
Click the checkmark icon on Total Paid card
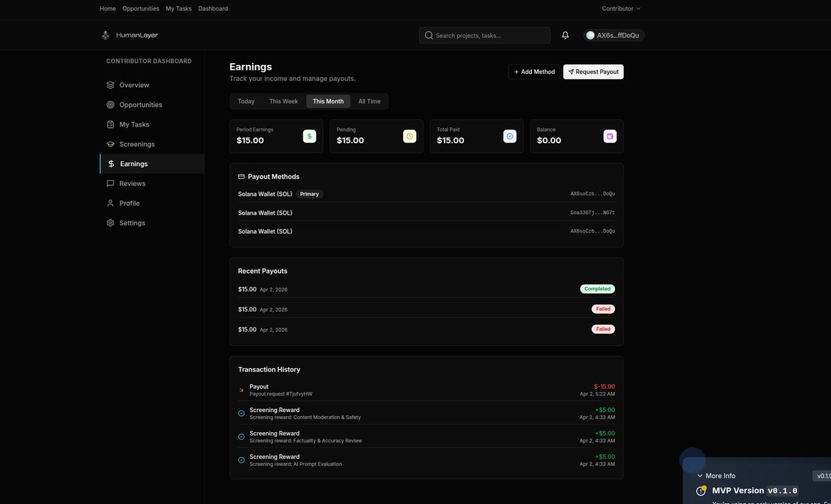pos(510,136)
